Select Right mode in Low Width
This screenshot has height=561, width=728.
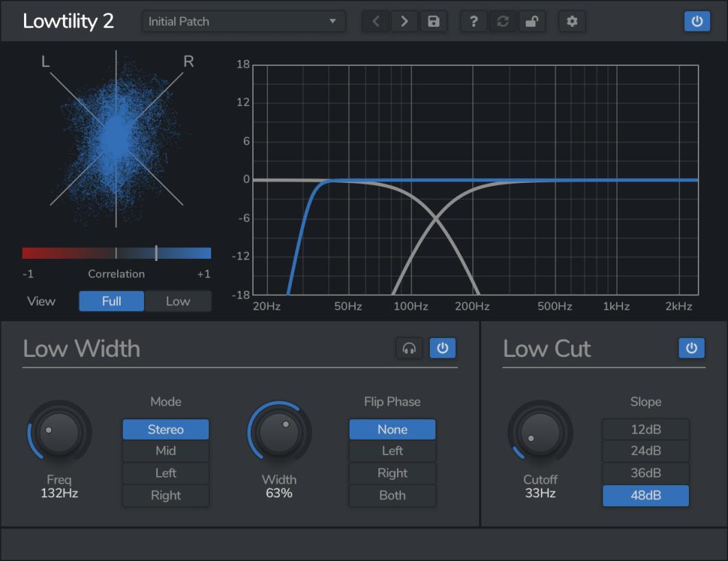(x=165, y=495)
